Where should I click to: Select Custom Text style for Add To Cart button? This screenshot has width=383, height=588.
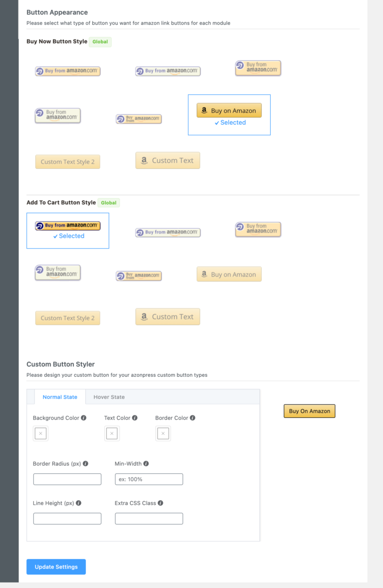click(168, 316)
